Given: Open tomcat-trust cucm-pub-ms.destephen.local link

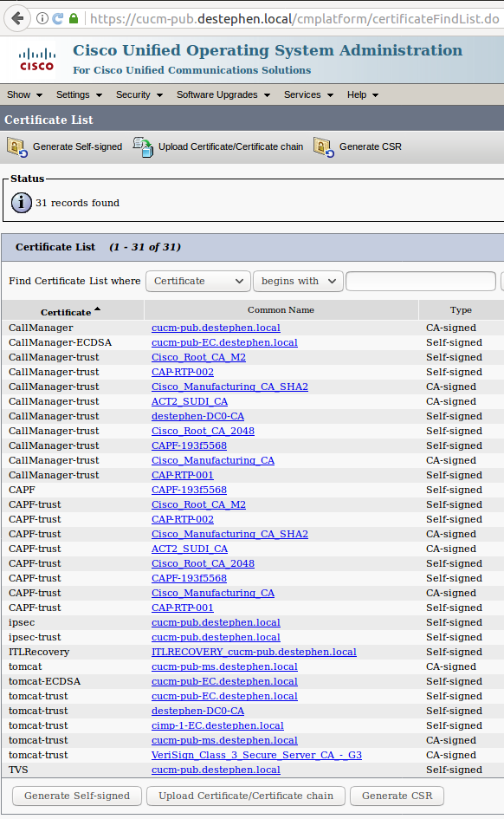Looking at the screenshot, I should point(224,740).
